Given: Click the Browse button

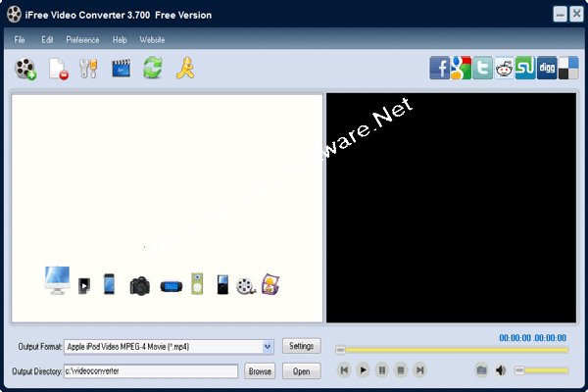Looking at the screenshot, I should pyautogui.click(x=260, y=371).
